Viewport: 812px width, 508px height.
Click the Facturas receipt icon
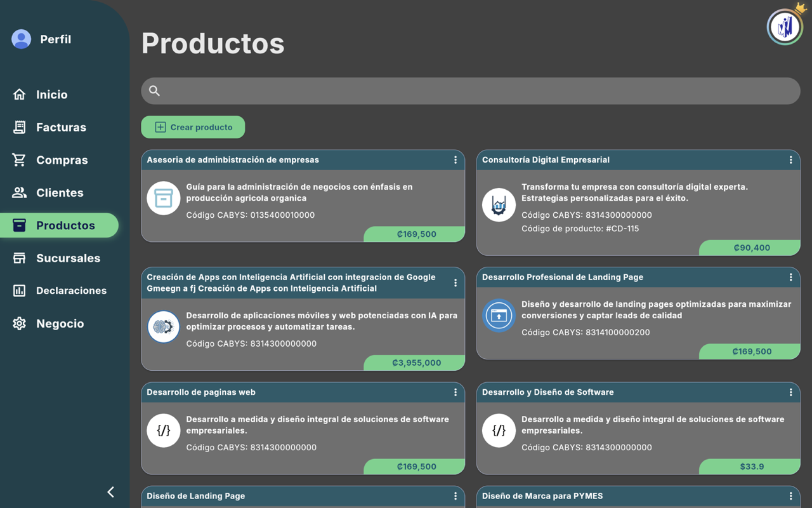click(20, 127)
